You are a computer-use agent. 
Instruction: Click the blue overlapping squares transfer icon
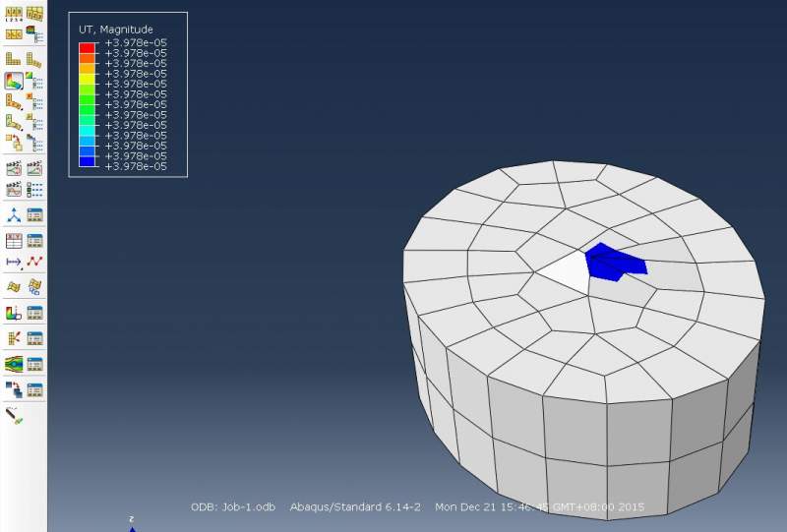point(14,390)
